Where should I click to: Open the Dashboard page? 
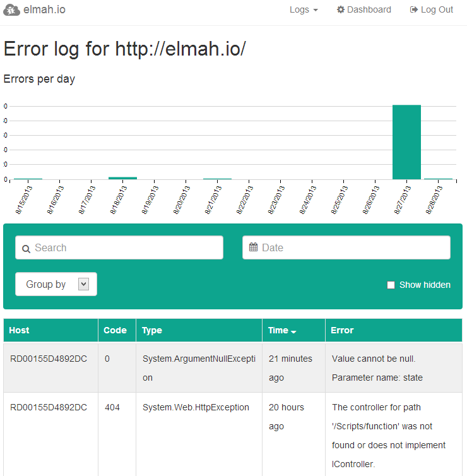pyautogui.click(x=364, y=9)
